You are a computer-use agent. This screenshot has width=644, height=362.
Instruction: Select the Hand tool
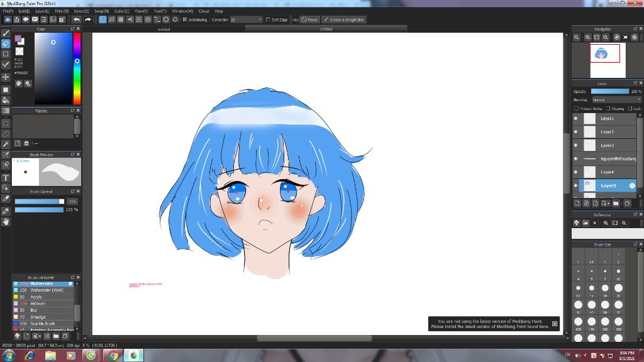coord(6,222)
